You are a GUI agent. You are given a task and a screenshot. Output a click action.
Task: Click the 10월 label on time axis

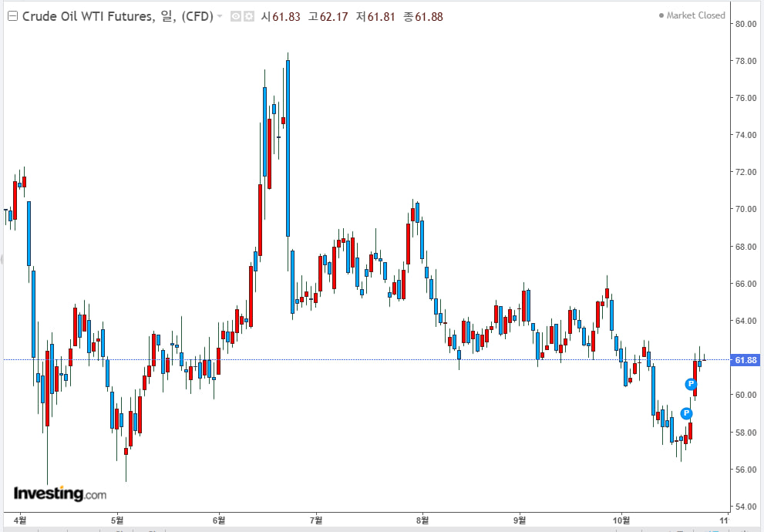(621, 519)
